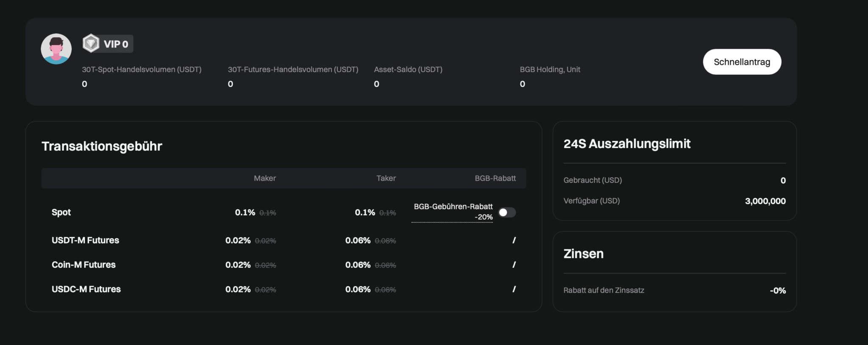The width and height of the screenshot is (868, 345).
Task: Click the 30T-Spot-Handelsvolumen (USDT) label
Action: 142,70
